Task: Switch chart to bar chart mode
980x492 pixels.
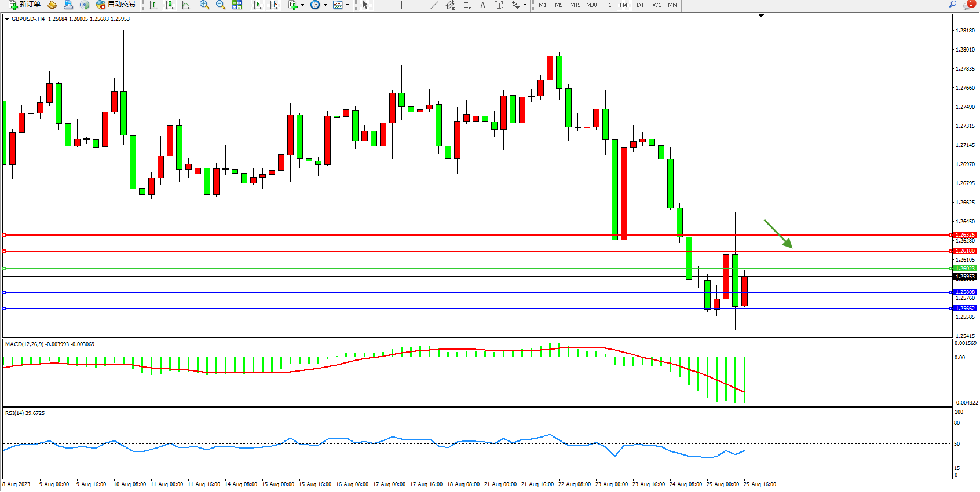Action: [x=153, y=5]
